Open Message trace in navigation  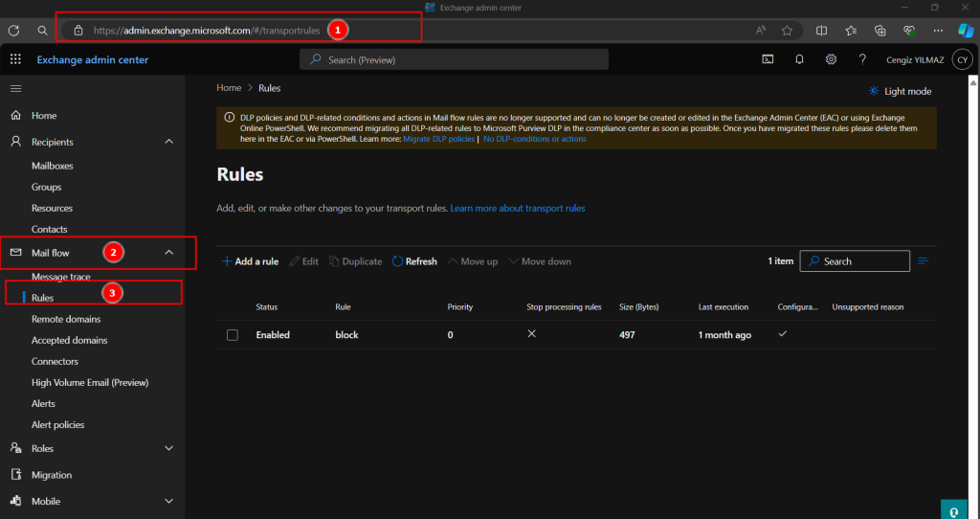(x=61, y=277)
